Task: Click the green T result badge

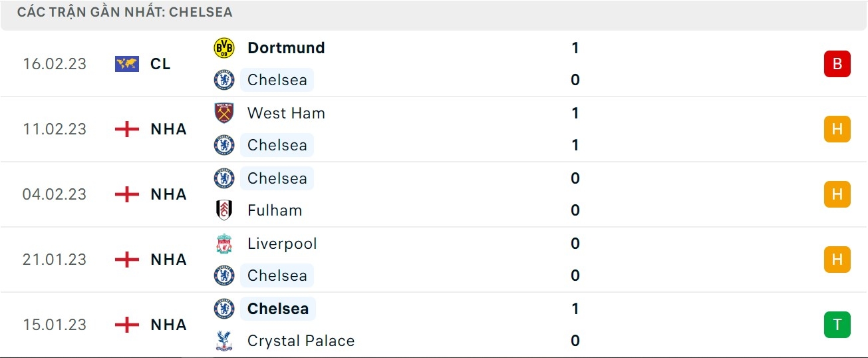Action: tap(837, 325)
